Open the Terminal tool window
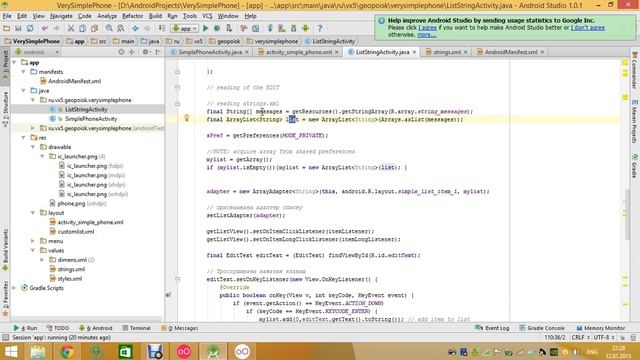Viewport: 640px width, 360px height. pos(136,328)
